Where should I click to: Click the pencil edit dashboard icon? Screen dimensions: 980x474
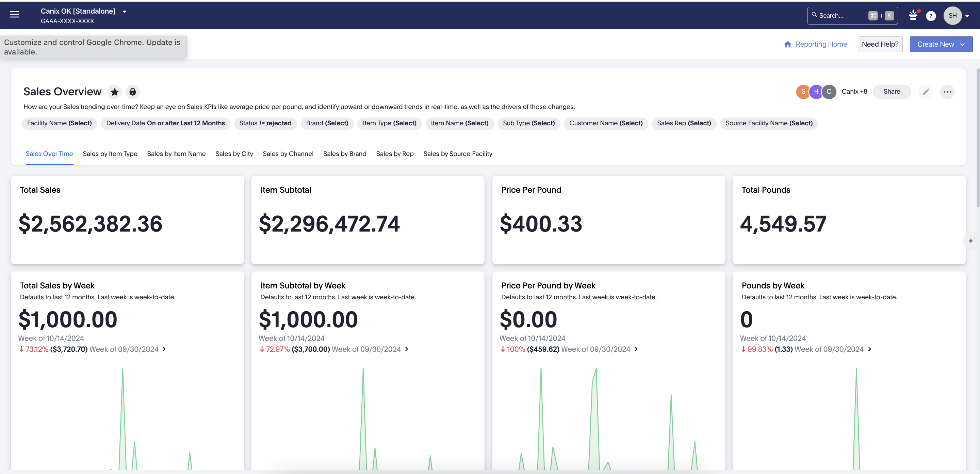(x=926, y=92)
